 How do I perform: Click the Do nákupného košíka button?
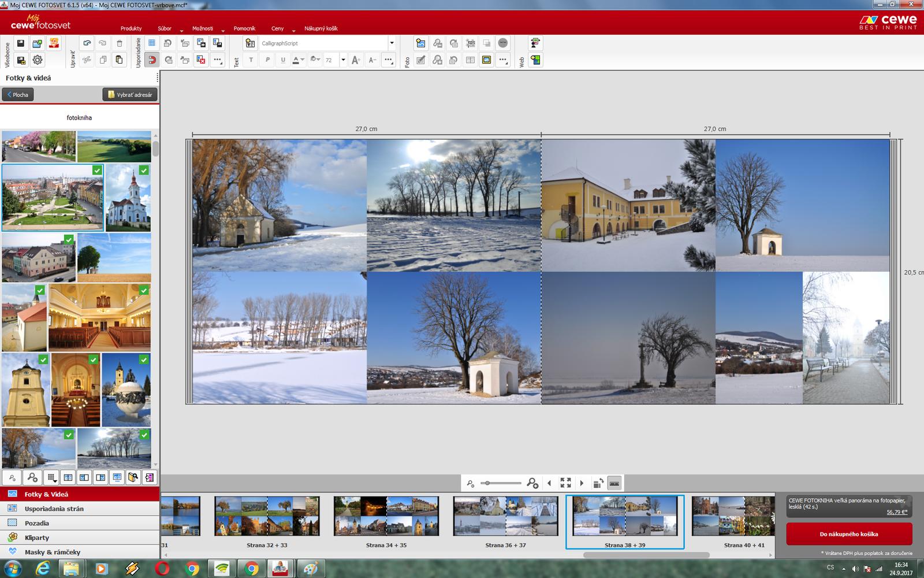tap(849, 534)
